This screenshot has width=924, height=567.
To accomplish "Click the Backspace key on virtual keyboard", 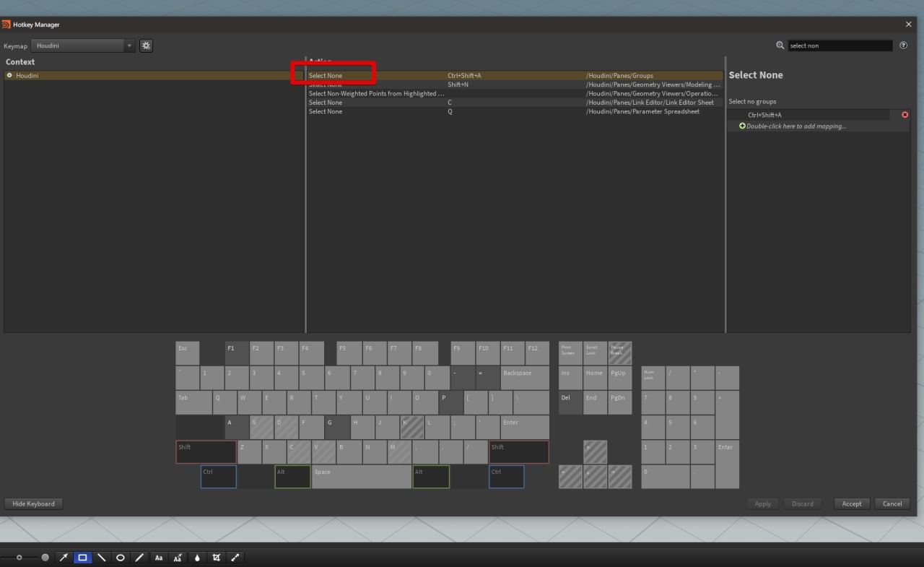I will click(x=525, y=378).
